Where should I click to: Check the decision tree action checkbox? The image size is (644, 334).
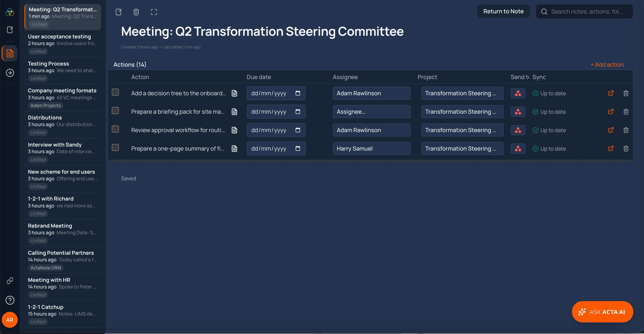pos(115,92)
